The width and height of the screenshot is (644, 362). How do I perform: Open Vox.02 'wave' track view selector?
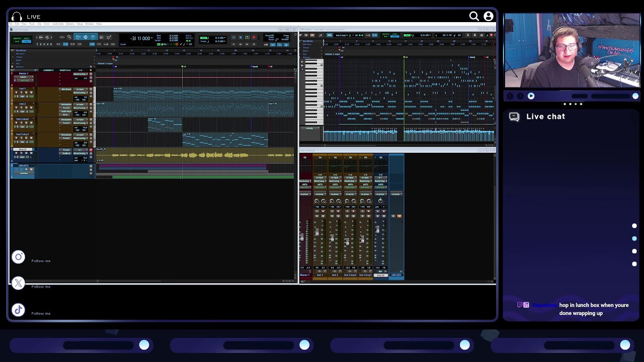[x=22, y=157]
